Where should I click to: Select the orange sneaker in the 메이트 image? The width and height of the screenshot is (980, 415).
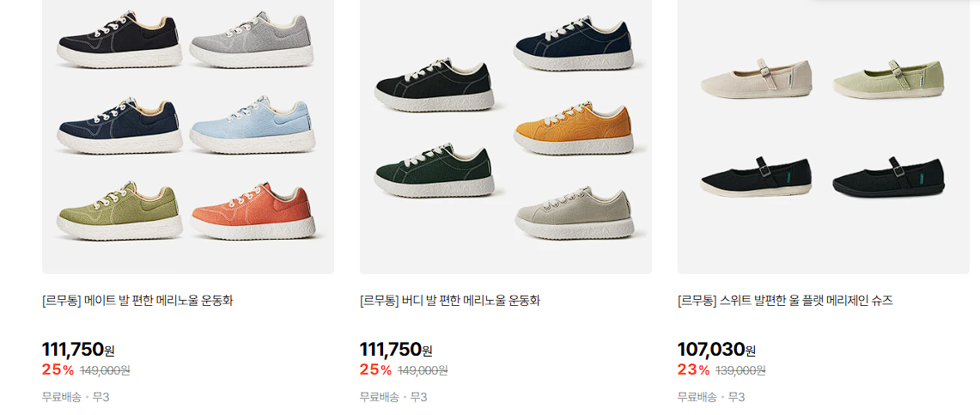coord(253,211)
